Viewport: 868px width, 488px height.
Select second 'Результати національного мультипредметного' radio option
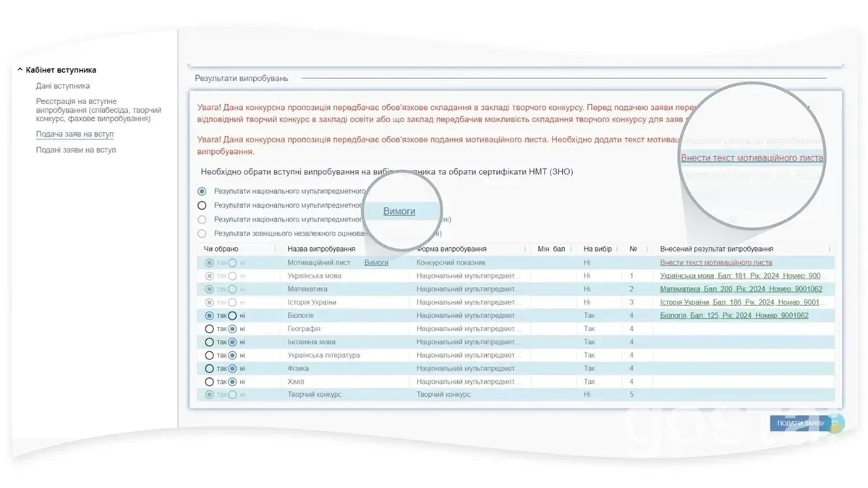pos(202,205)
